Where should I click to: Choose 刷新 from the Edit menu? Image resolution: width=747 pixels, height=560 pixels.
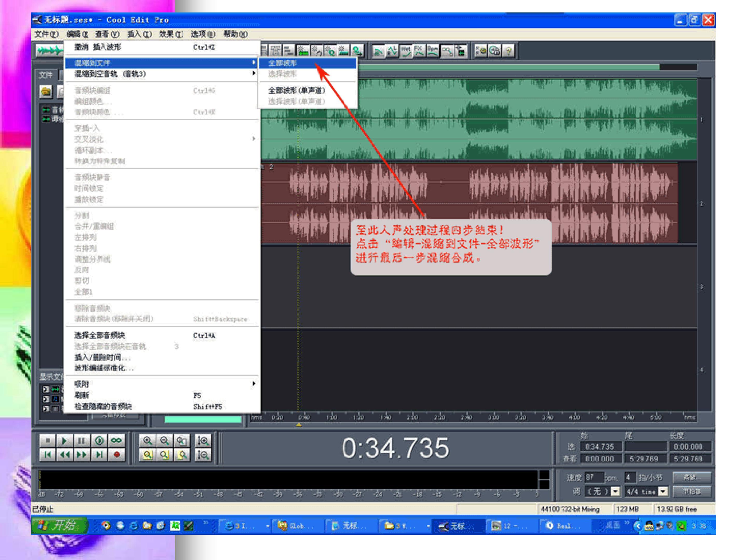point(162,395)
